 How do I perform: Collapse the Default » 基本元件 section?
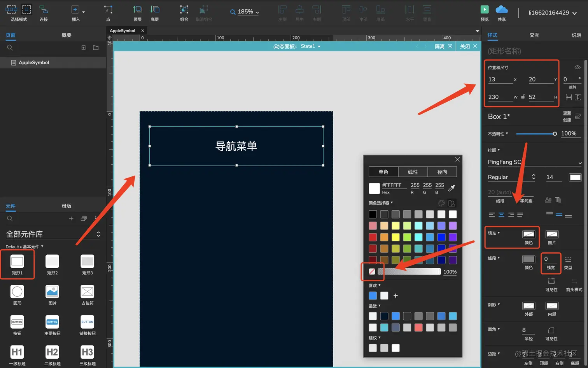(24, 247)
